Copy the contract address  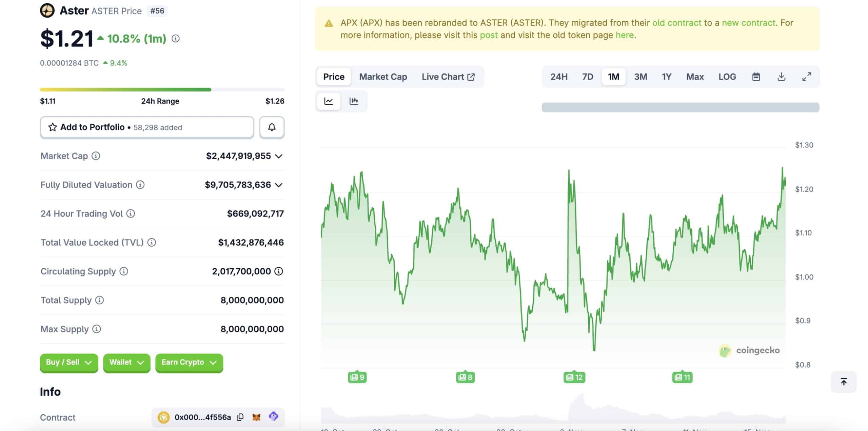click(240, 417)
